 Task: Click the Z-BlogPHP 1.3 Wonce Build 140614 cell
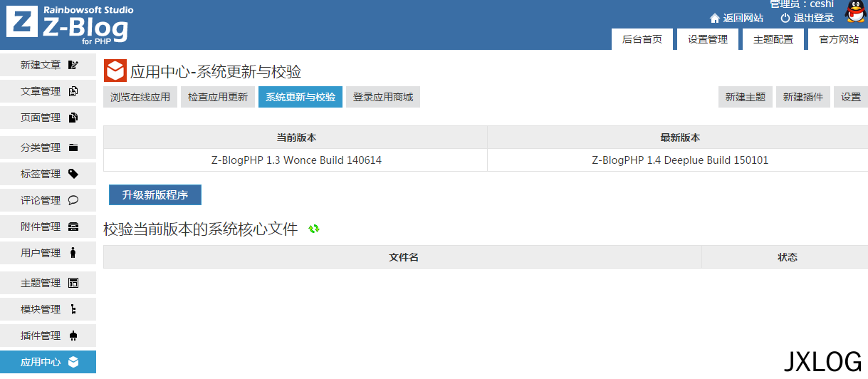pos(296,160)
